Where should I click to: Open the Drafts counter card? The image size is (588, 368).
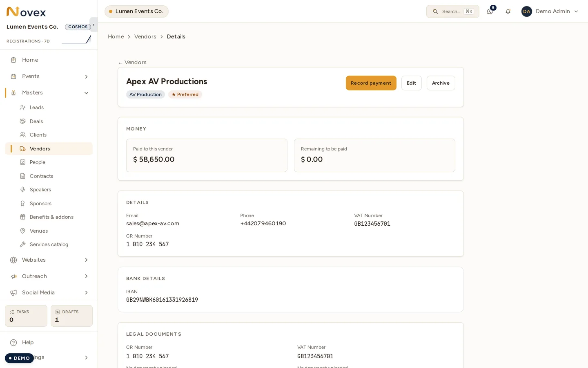point(72,316)
